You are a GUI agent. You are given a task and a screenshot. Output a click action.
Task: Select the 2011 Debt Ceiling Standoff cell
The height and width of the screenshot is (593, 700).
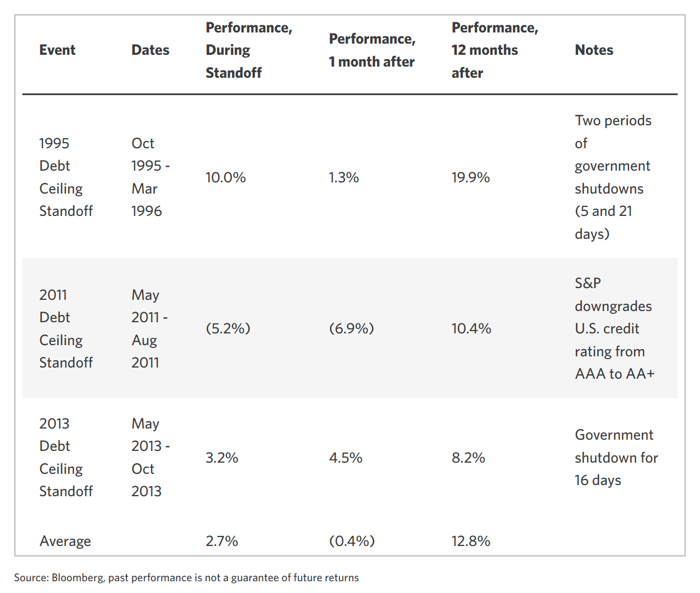pyautogui.click(x=65, y=329)
